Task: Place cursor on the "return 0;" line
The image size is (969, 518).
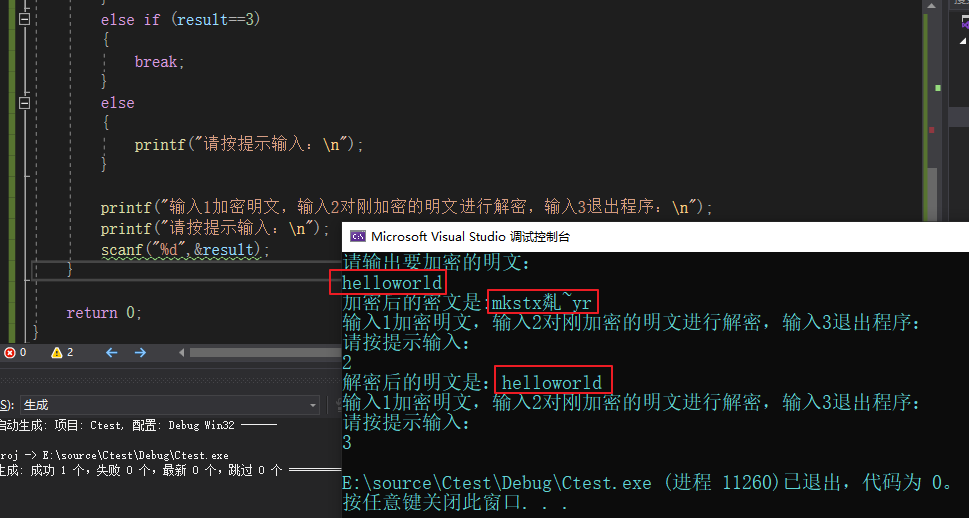Action: [104, 313]
